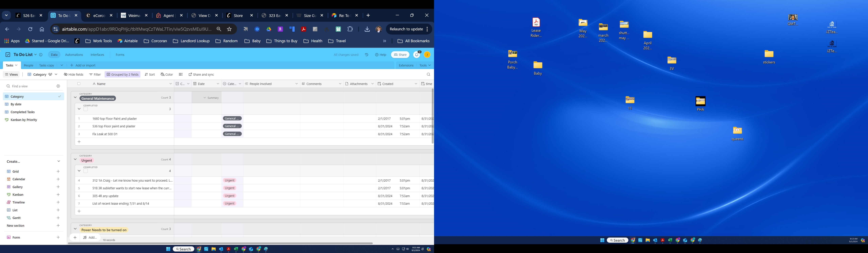The width and height of the screenshot is (868, 253).
Task: Open Chrome downloads icon
Action: tap(367, 29)
